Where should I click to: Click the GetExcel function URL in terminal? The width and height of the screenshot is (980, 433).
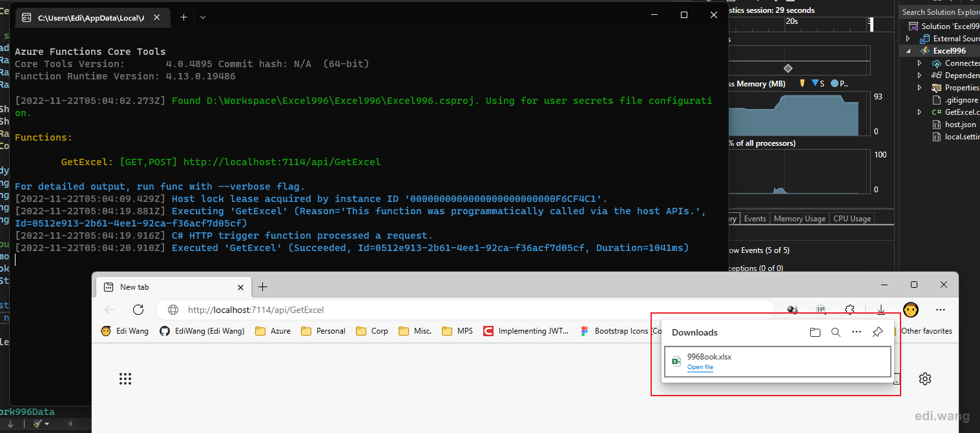282,162
